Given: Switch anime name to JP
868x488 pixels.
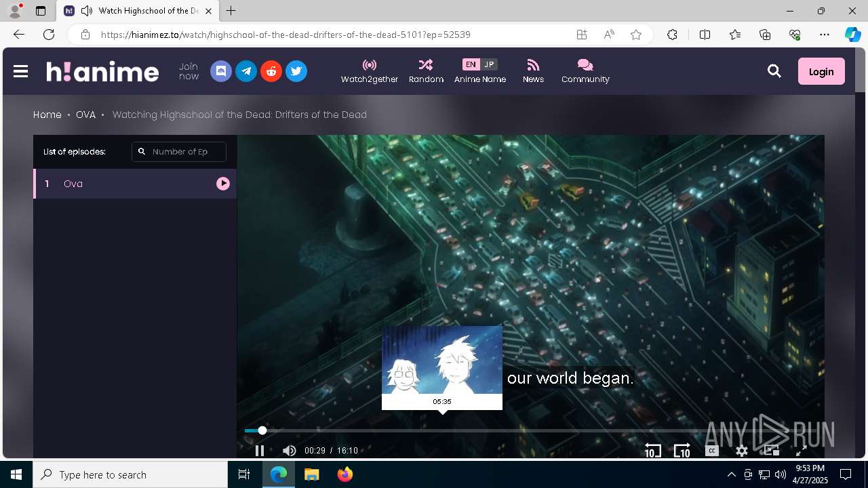Looking at the screenshot, I should (489, 64).
